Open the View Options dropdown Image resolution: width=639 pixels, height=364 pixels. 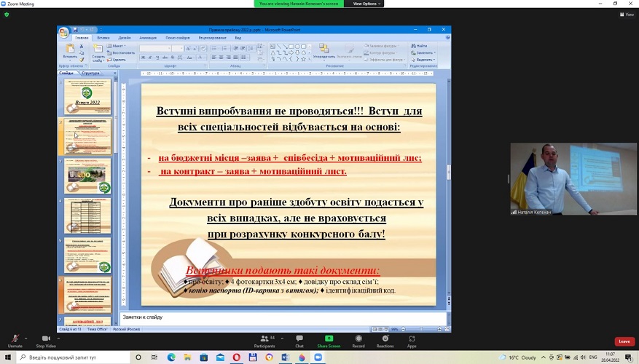(x=366, y=4)
